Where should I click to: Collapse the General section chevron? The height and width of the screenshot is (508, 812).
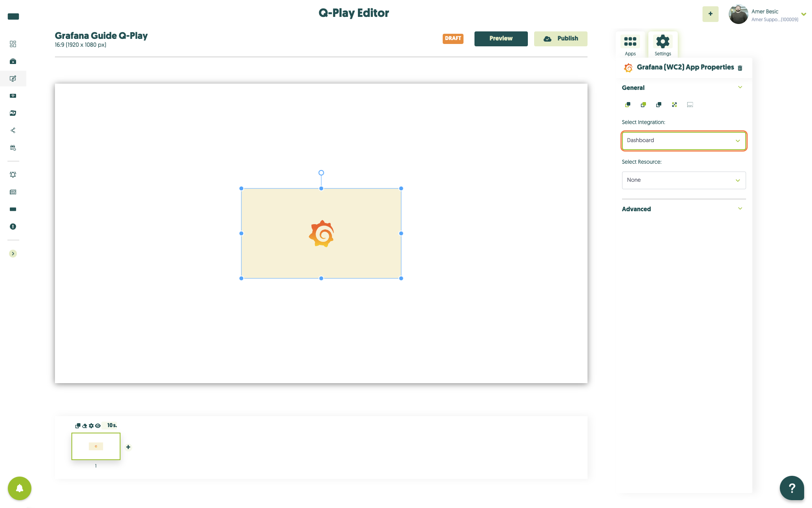coord(740,87)
